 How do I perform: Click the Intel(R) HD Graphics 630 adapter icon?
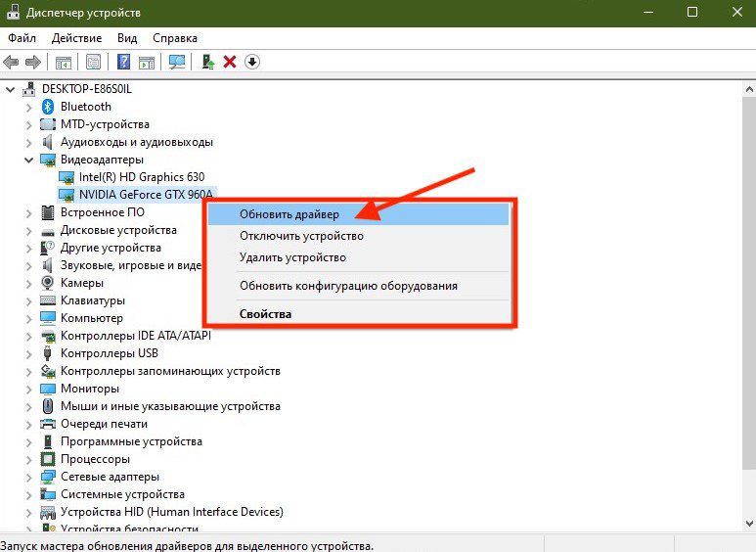(67, 177)
